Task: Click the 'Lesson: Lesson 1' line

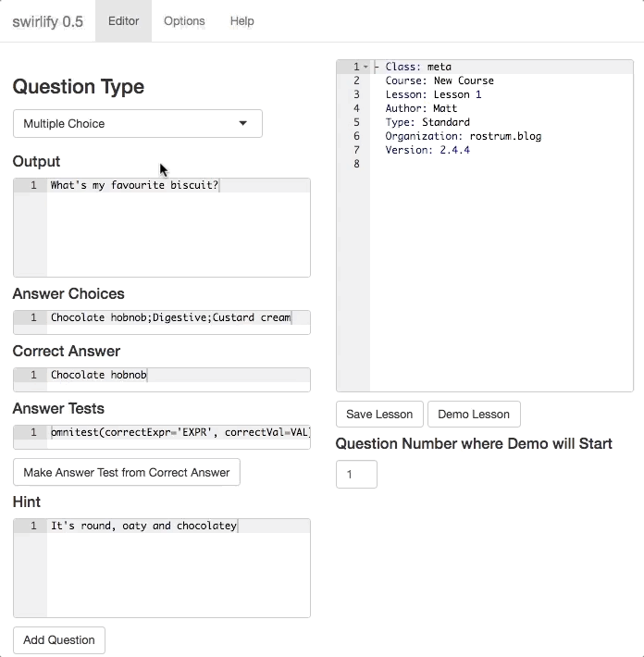Action: (433, 94)
